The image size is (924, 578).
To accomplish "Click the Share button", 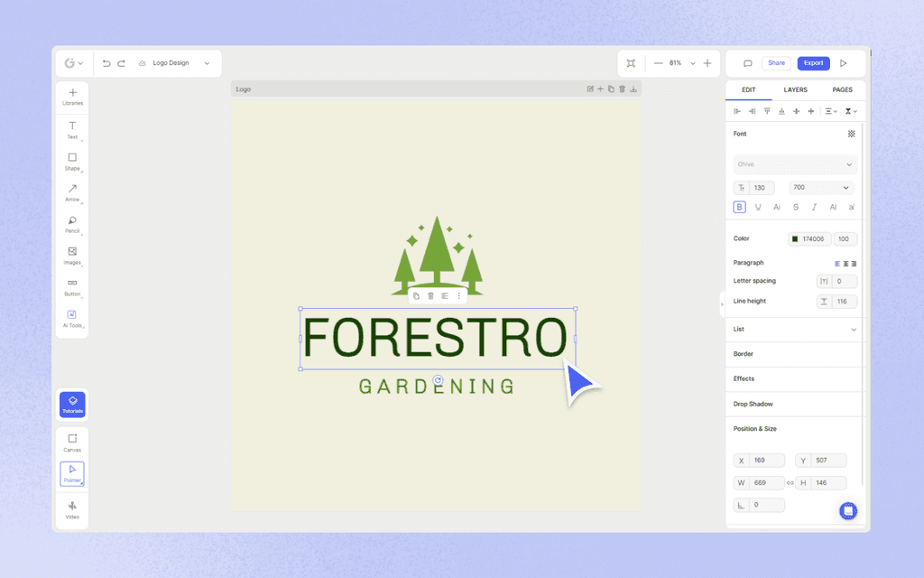I will [776, 62].
